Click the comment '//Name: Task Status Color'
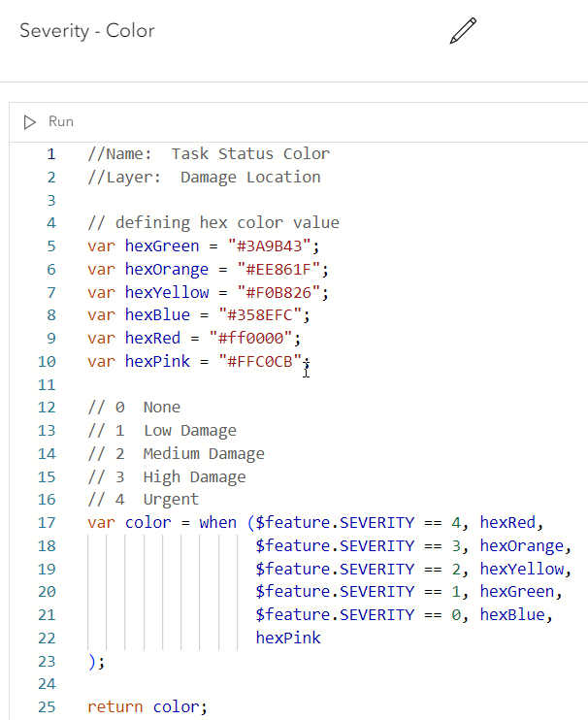The height and width of the screenshot is (720, 588). [209, 154]
